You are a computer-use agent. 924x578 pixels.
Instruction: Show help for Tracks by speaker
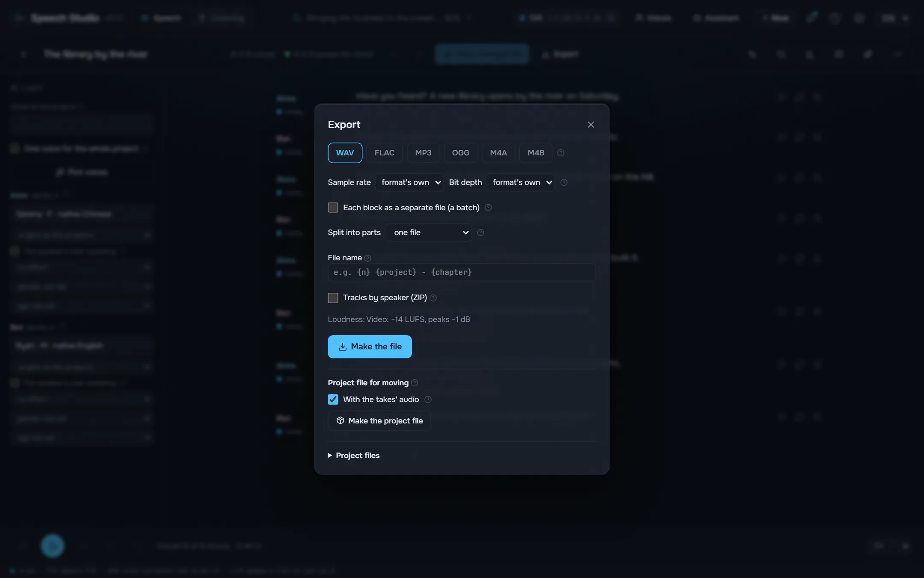click(x=433, y=298)
